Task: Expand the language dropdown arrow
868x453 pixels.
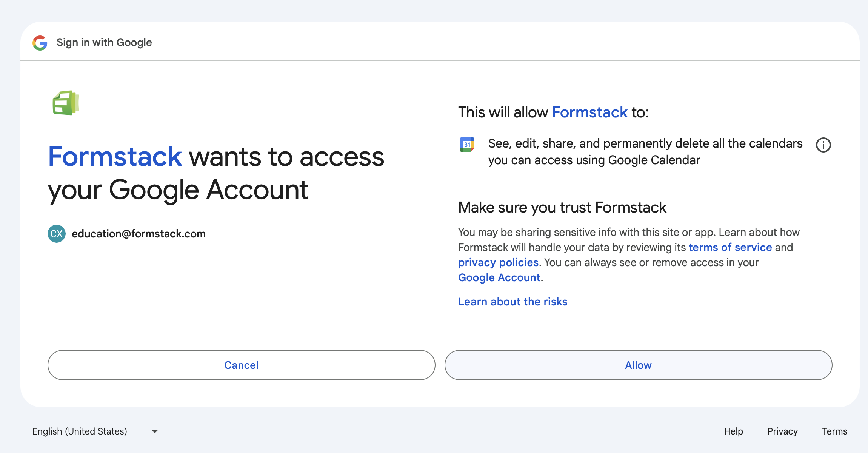Action: pos(155,431)
